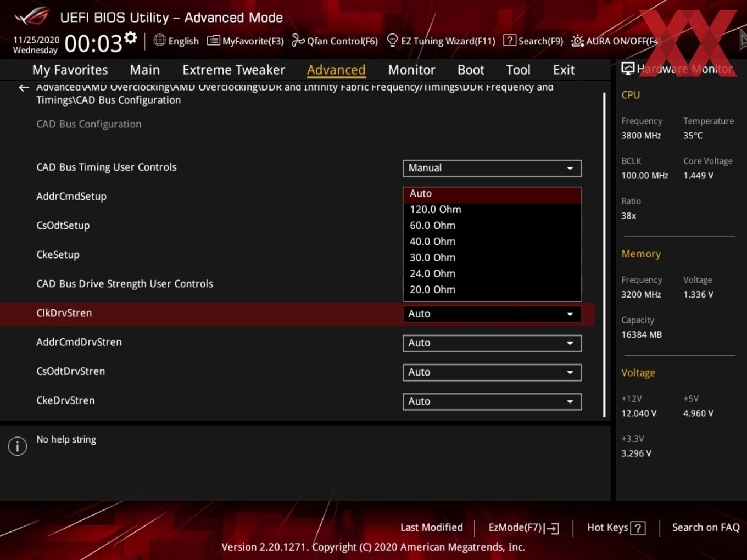Choose 20.0 Ohm option
The height and width of the screenshot is (560, 747).
(492, 289)
